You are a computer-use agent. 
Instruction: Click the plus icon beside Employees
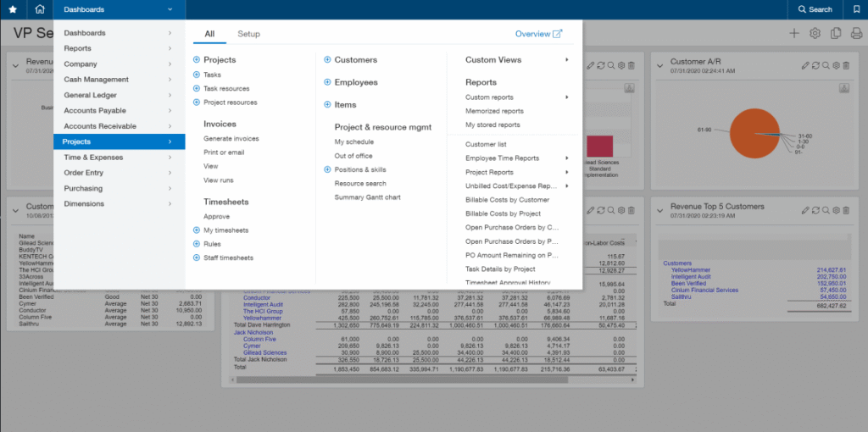327,82
